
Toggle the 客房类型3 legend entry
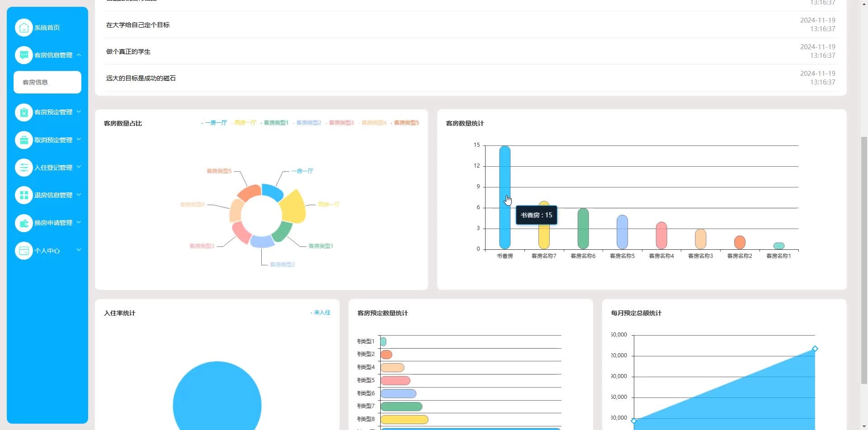(340, 123)
